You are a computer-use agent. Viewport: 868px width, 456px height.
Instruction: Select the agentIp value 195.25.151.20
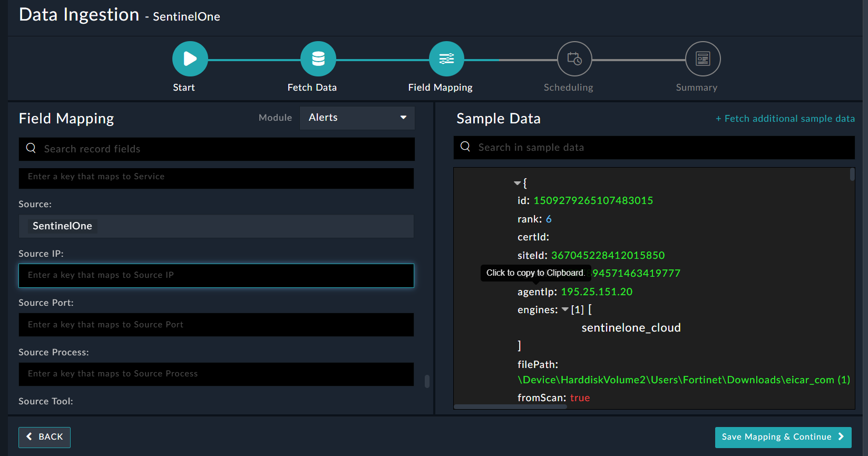pos(596,292)
